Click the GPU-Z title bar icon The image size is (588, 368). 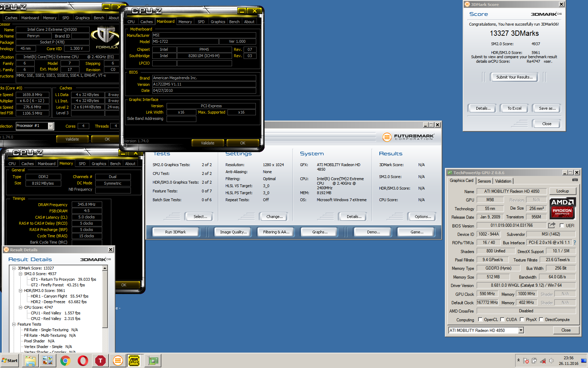[x=450, y=172]
